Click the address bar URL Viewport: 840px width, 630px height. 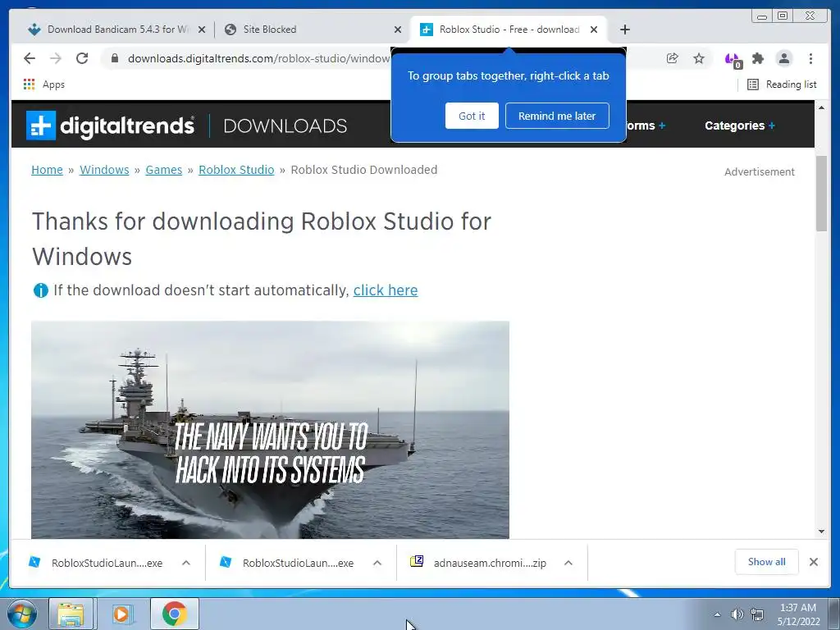click(x=258, y=58)
